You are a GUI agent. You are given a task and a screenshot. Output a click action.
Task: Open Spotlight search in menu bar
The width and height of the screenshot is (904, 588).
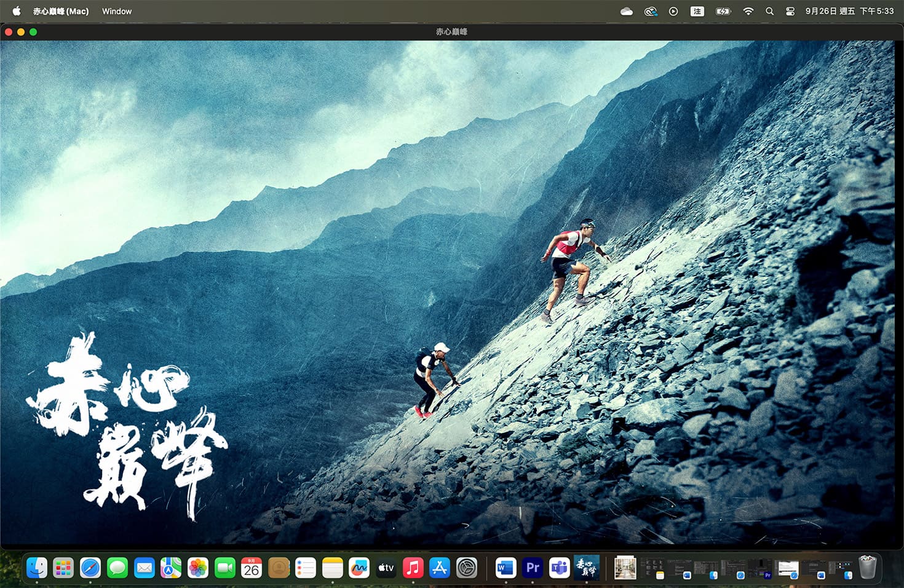pos(769,11)
